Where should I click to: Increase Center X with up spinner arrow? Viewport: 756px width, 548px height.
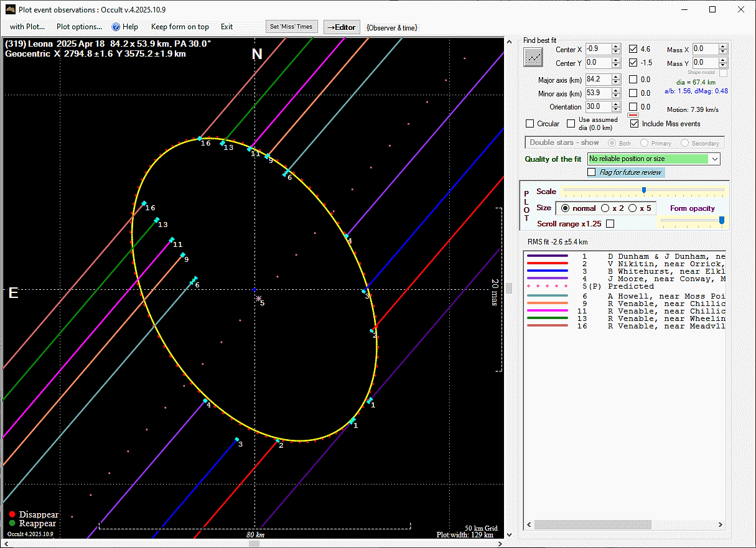615,47
